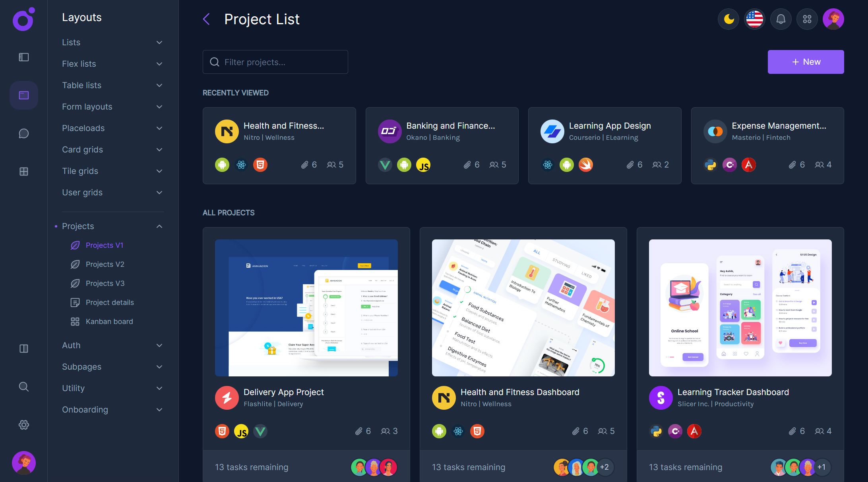Click the JavaScript icon on Banking and Finance
The height and width of the screenshot is (482, 868).
[x=423, y=164]
